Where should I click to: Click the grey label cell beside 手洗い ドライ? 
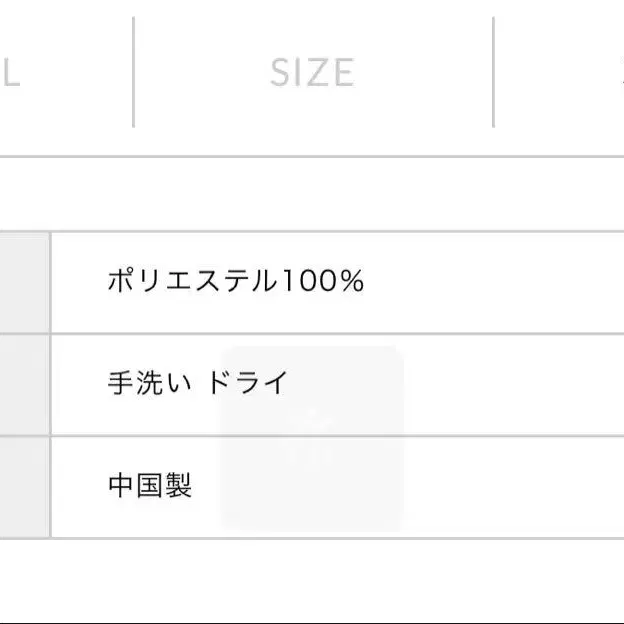(24, 384)
